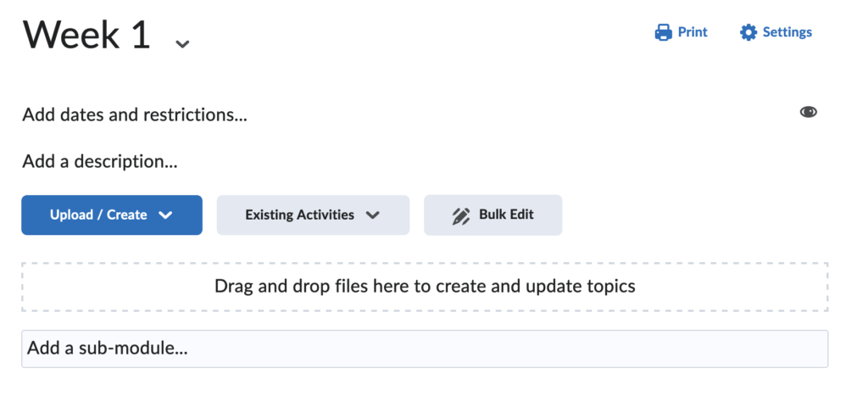Image resolution: width=868 pixels, height=396 pixels.
Task: Click Add dates and restrictions
Action: coord(135,115)
